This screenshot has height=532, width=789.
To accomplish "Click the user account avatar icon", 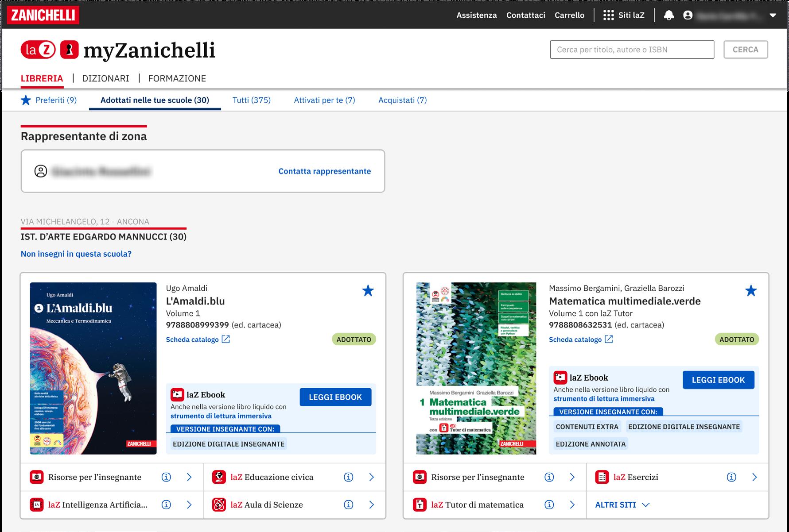I will [688, 15].
